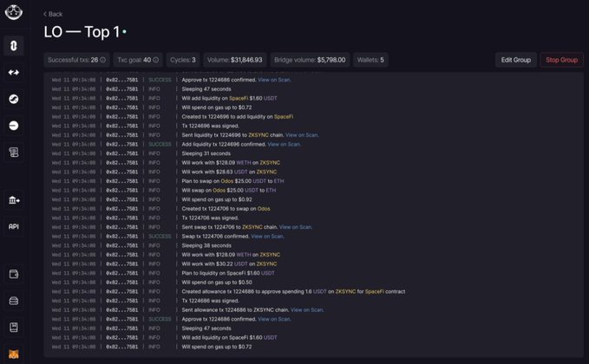Screen dimensions: 589x364
Task: Open the book docs sidebar icon
Action: point(14,328)
